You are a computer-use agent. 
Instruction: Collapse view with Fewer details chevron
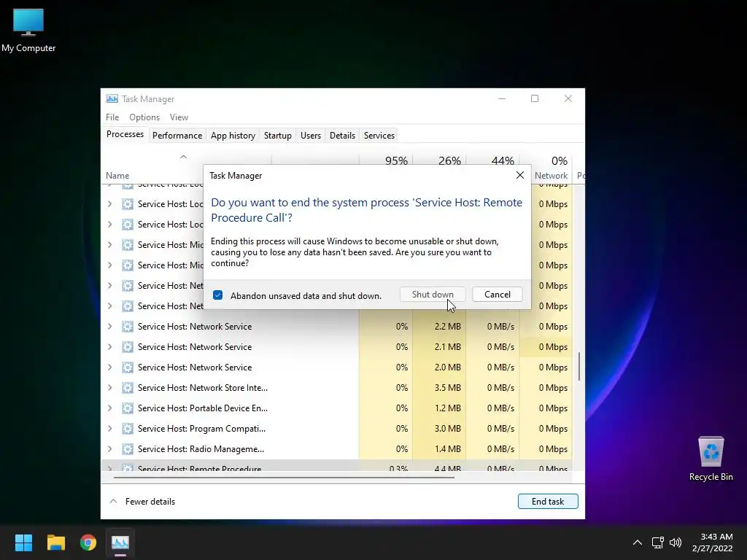[x=113, y=501]
